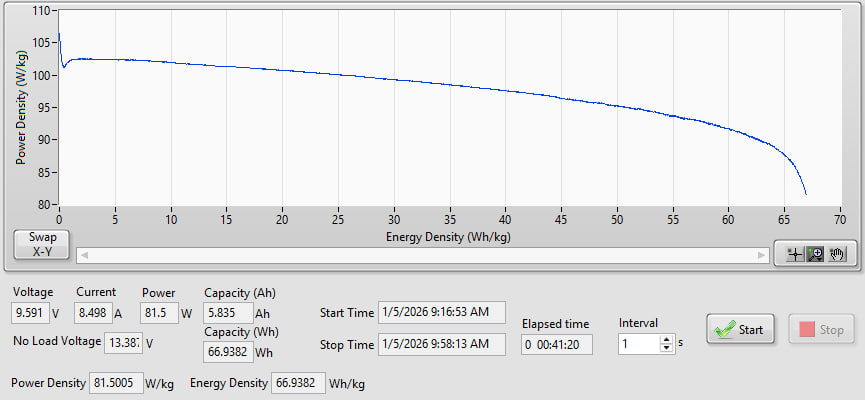Select the zoom tool in graph palette

click(816, 254)
